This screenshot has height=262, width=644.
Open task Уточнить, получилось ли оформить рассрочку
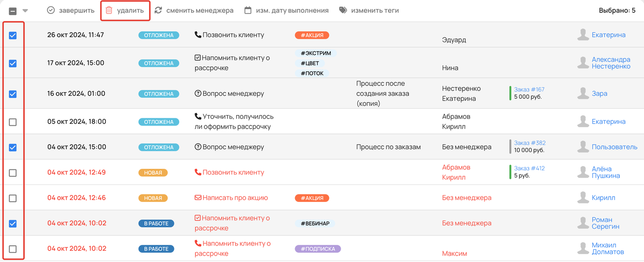234,122
